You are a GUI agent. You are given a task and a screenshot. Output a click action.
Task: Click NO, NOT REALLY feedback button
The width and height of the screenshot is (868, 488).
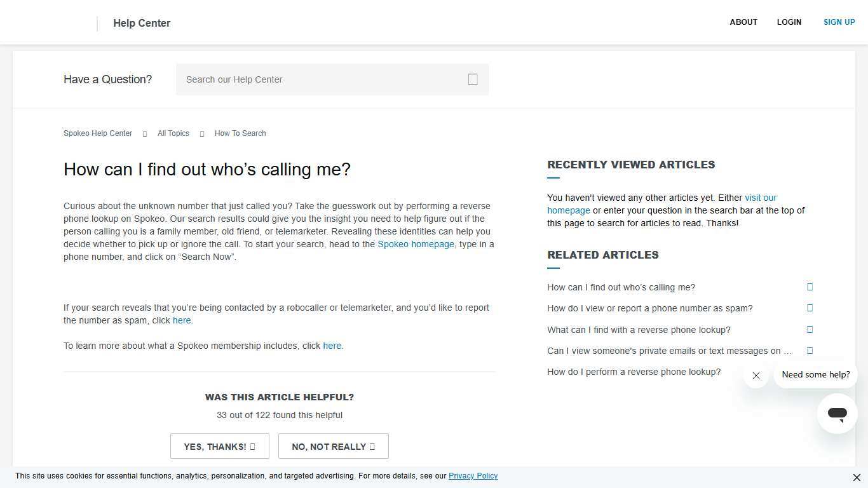(333, 446)
